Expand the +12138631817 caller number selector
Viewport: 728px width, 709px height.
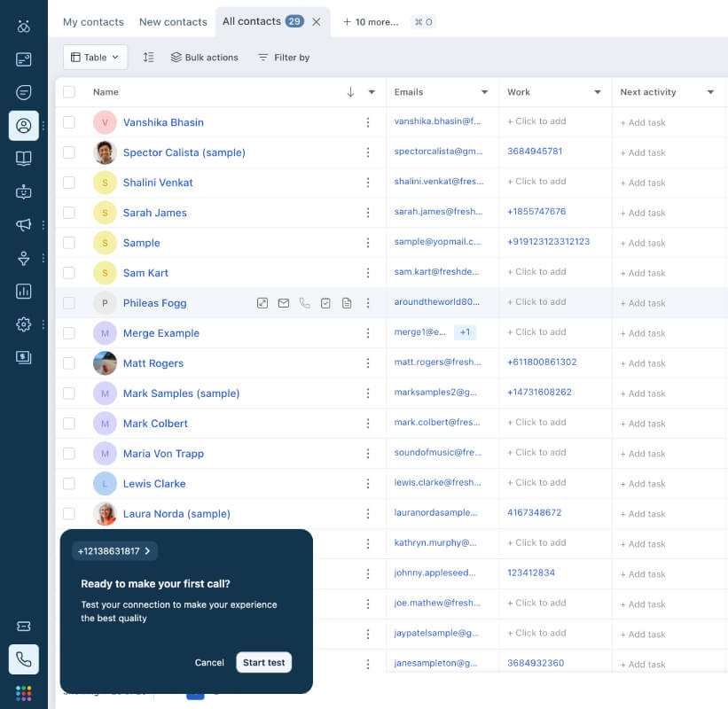tap(114, 551)
